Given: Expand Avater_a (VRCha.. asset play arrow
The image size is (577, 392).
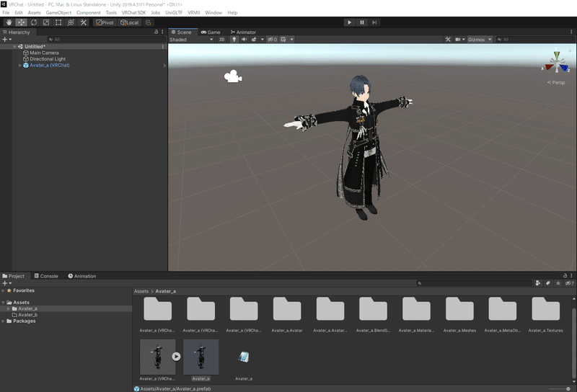Looking at the screenshot, I should (176, 356).
